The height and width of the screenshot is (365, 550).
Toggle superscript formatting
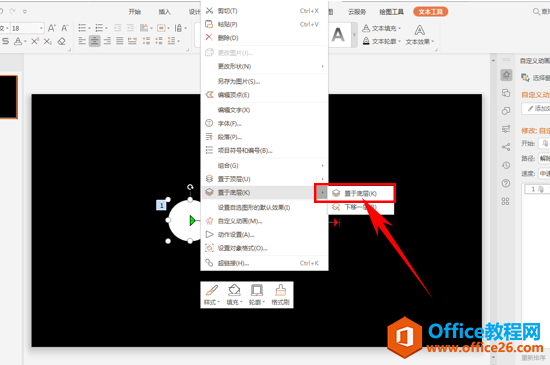(35, 41)
